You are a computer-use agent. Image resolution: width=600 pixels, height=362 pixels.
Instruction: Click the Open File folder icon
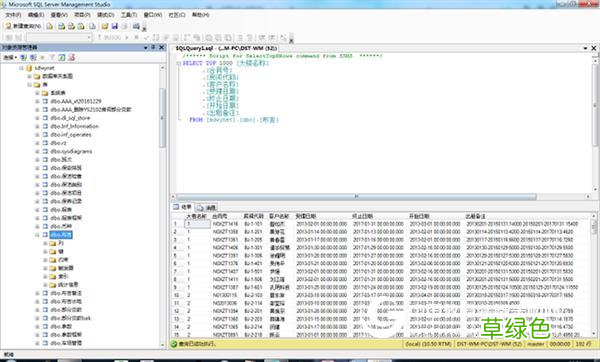tap(104, 26)
